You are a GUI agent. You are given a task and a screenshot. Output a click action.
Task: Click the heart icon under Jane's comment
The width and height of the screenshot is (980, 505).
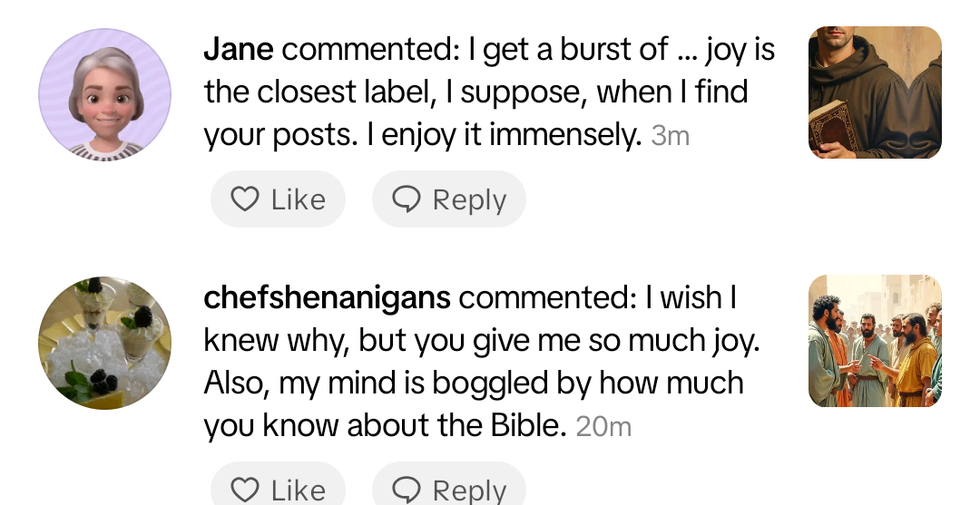pos(245,199)
